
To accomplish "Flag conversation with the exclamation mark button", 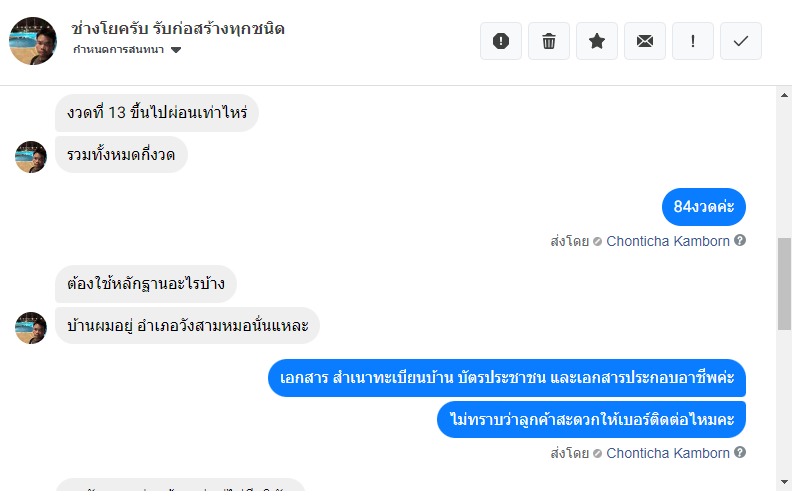I will (693, 41).
